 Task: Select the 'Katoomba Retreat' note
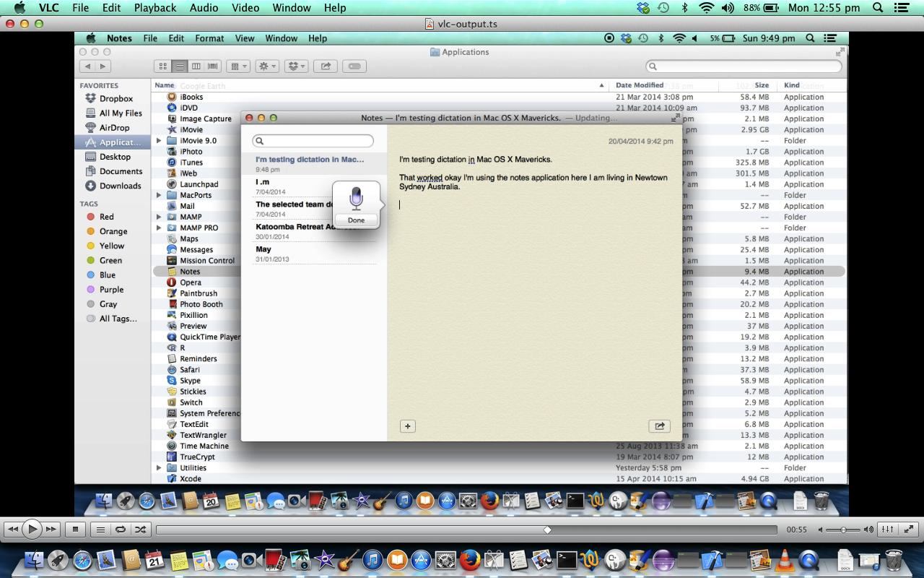point(314,231)
